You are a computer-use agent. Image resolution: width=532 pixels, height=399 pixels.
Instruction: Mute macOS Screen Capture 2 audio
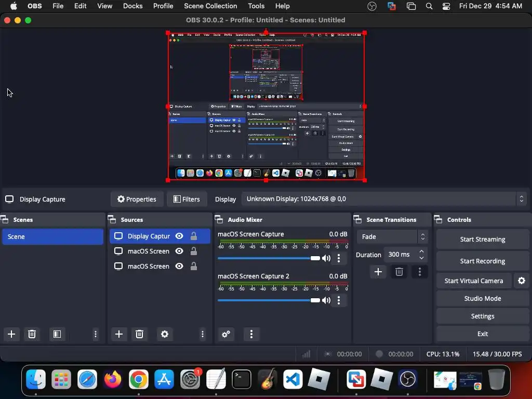click(326, 300)
